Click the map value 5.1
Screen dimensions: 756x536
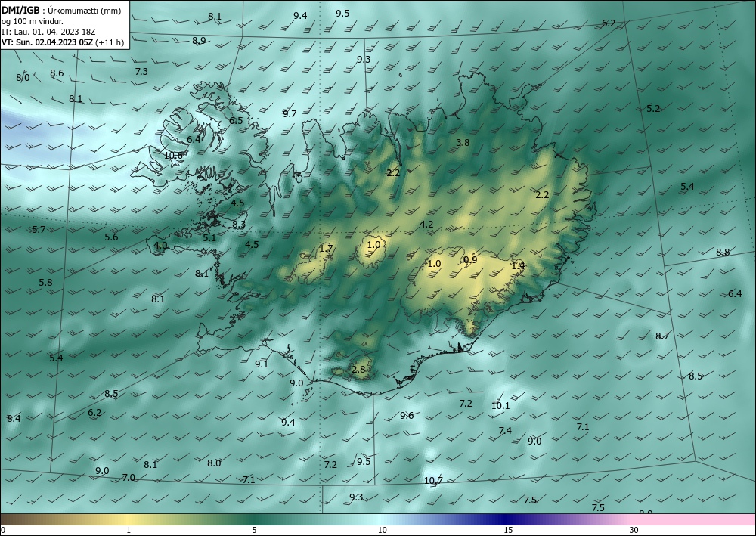click(209, 237)
